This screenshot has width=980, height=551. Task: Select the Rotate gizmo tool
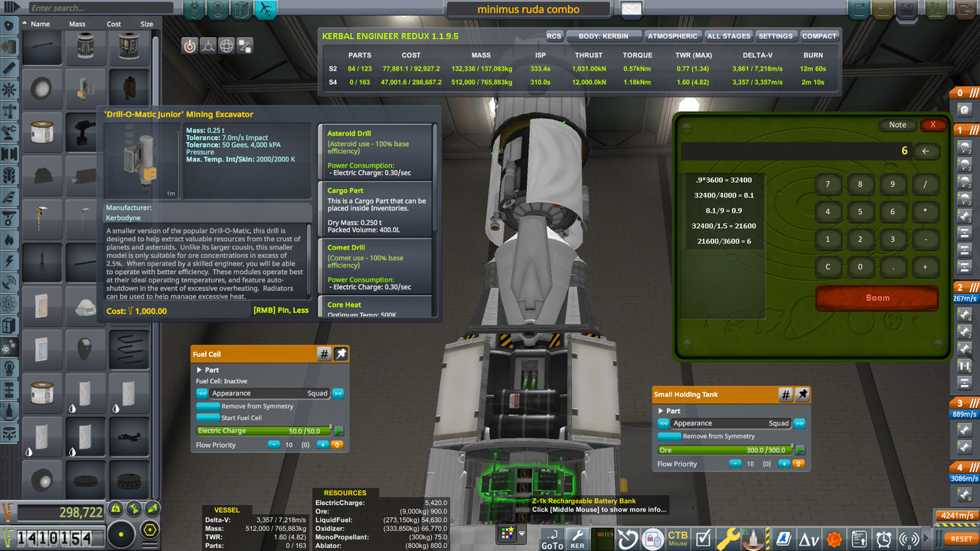(x=227, y=46)
